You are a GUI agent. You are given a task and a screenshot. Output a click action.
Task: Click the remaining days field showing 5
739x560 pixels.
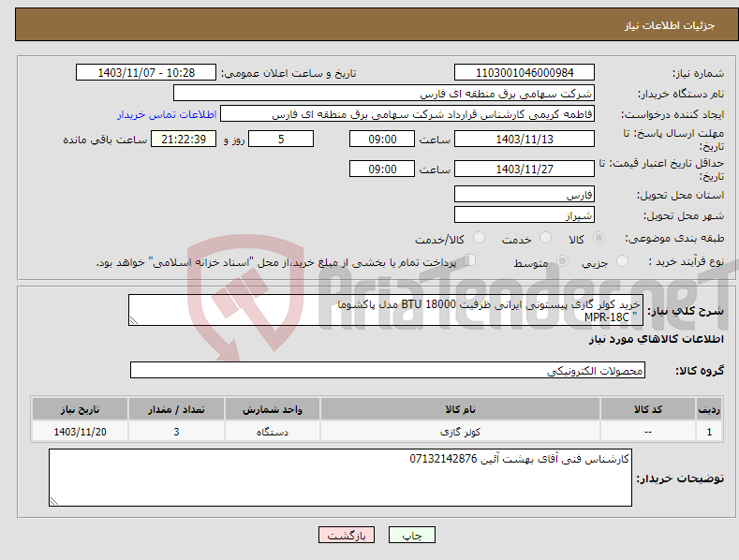[x=281, y=139]
